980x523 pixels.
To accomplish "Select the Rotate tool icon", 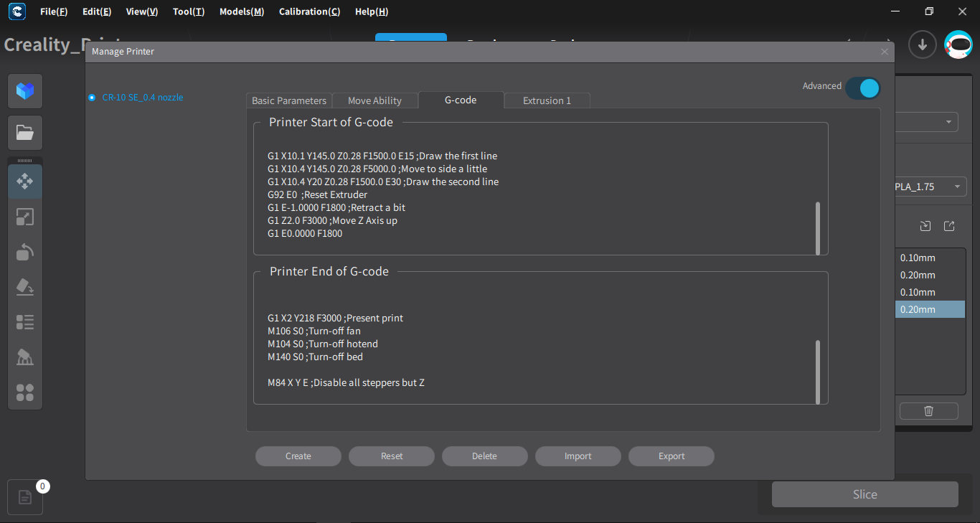I will 25,252.
